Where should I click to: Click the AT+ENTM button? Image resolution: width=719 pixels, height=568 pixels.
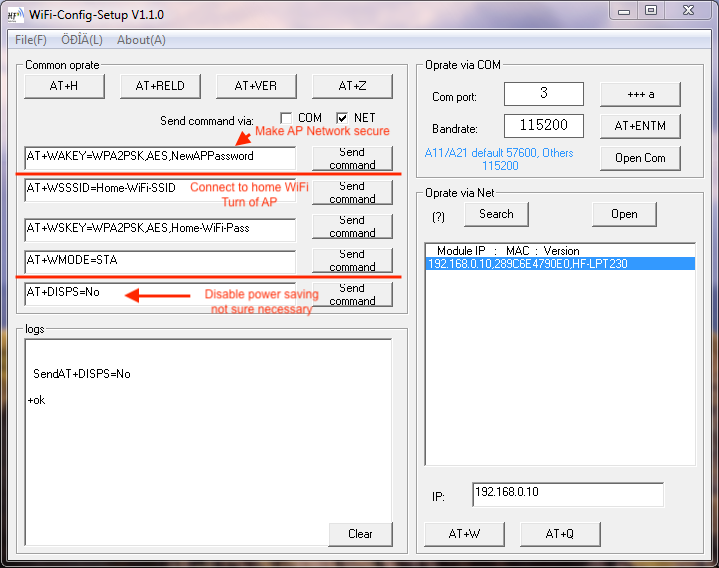[640, 126]
